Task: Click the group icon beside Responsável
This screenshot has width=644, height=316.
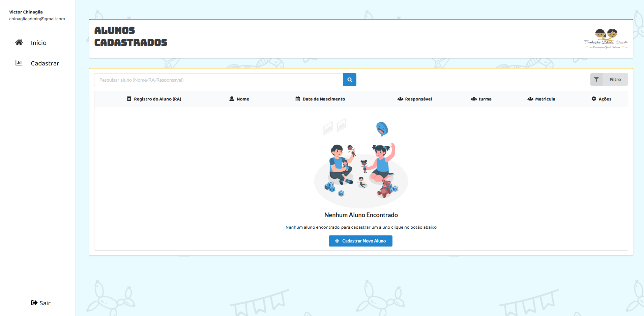Action: [400, 99]
